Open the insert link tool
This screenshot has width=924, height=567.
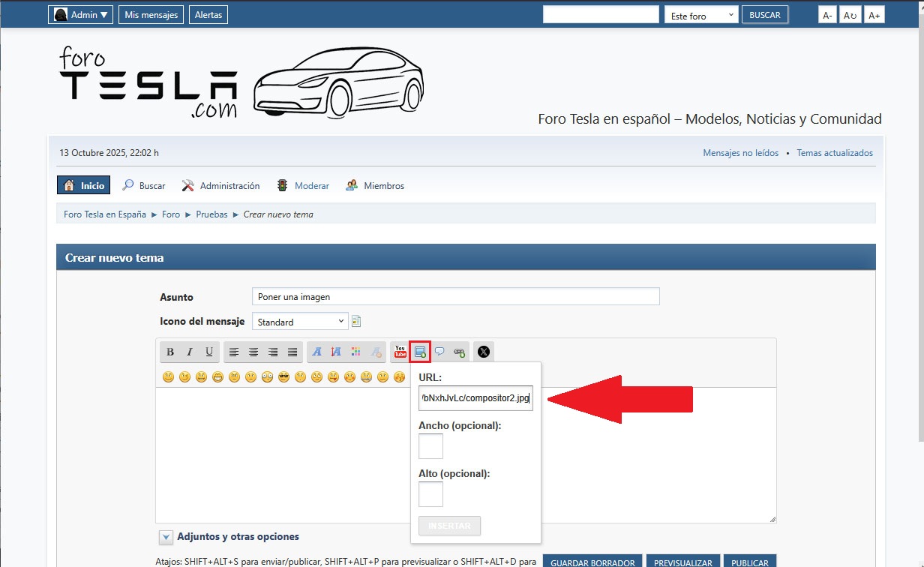pos(459,352)
